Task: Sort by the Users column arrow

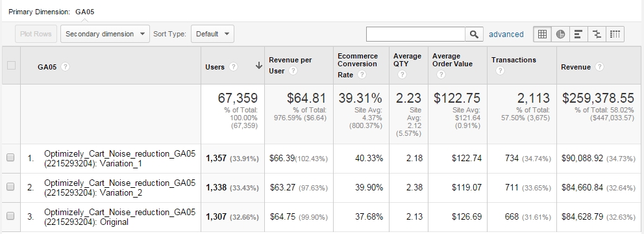Action: tap(259, 66)
